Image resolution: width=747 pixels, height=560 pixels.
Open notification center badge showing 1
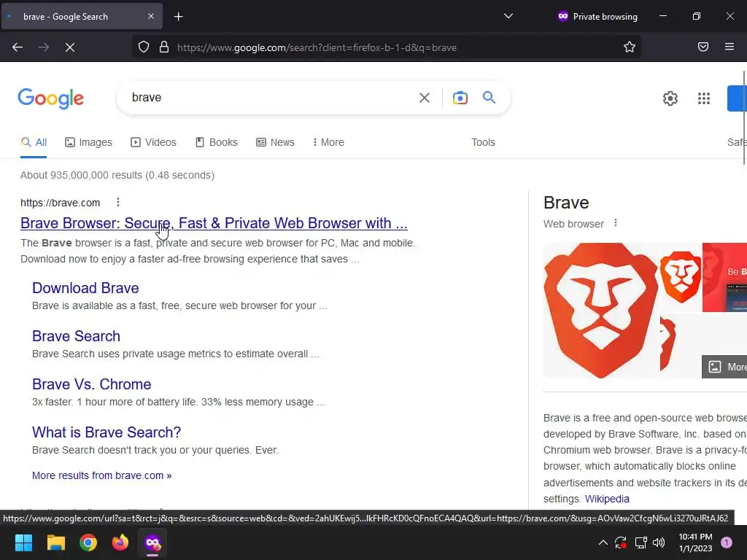(727, 542)
